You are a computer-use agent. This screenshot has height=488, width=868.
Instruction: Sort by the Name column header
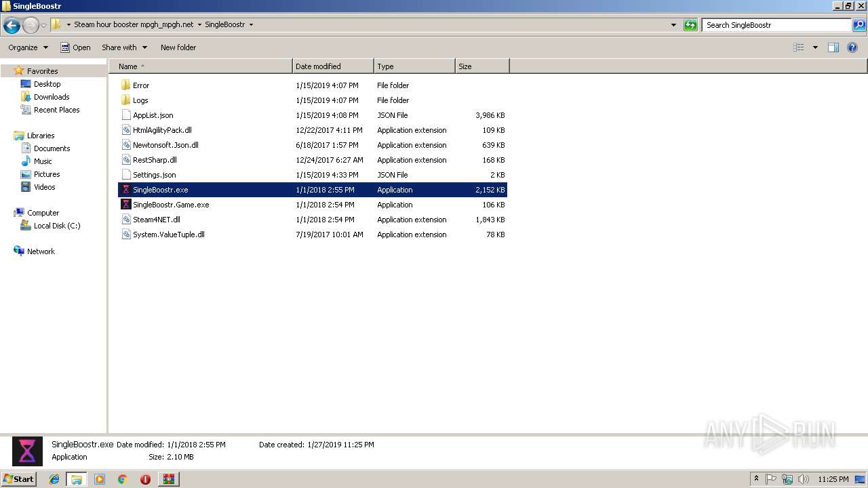coord(201,66)
